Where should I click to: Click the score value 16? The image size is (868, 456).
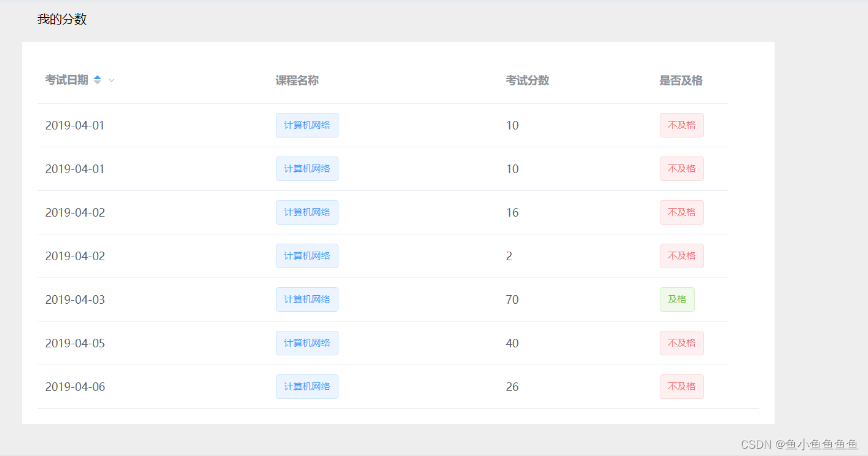click(512, 212)
